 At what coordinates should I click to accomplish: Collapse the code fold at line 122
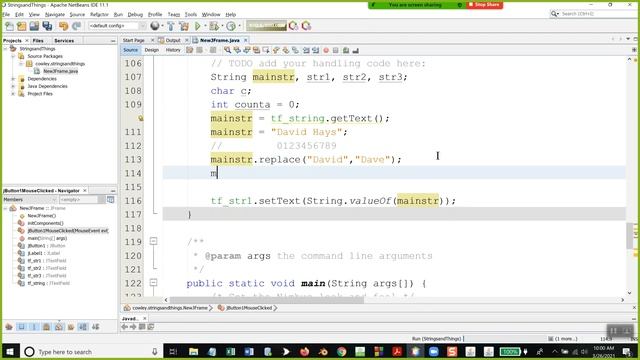click(153, 283)
